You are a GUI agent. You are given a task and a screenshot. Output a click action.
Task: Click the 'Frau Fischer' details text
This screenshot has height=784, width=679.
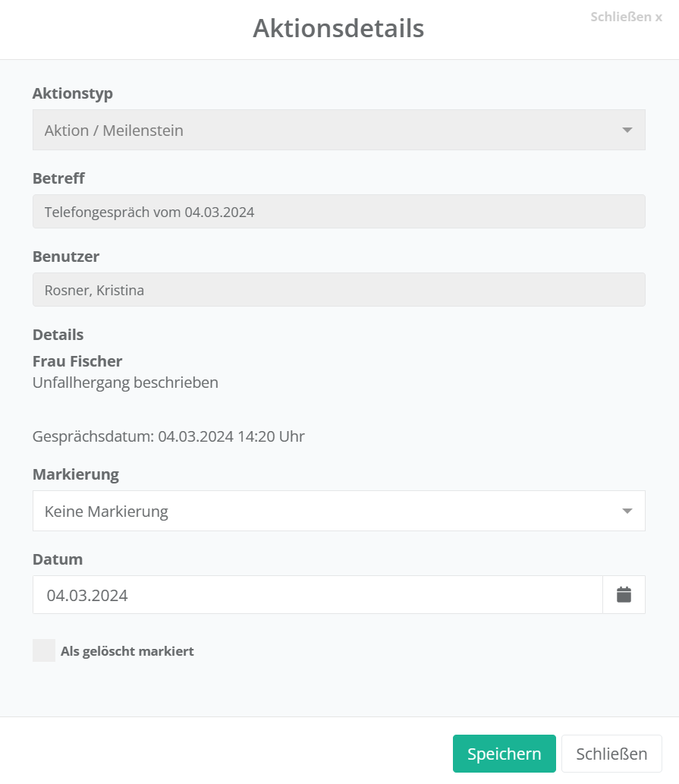tap(77, 361)
